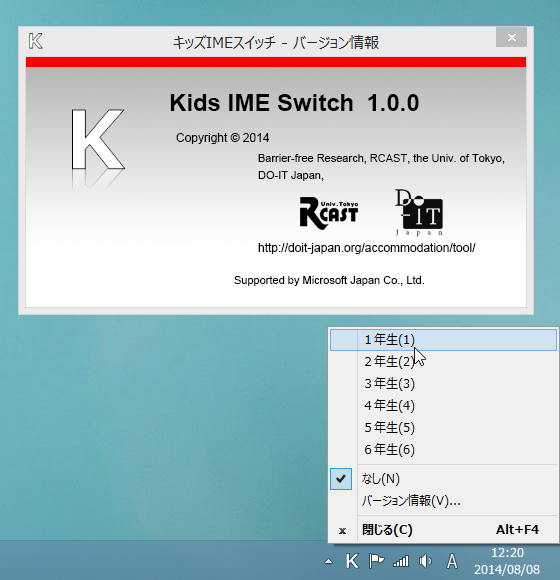This screenshot has width=560, height=580.
Task: Pick 5年生(5) menu entry
Action: click(x=443, y=427)
